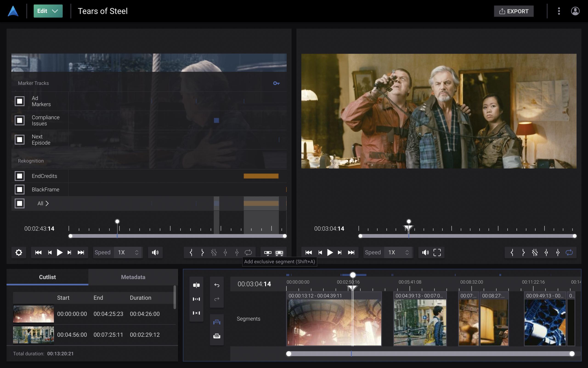Switch to the Cutlist tab
This screenshot has height=368, width=588.
(x=47, y=277)
